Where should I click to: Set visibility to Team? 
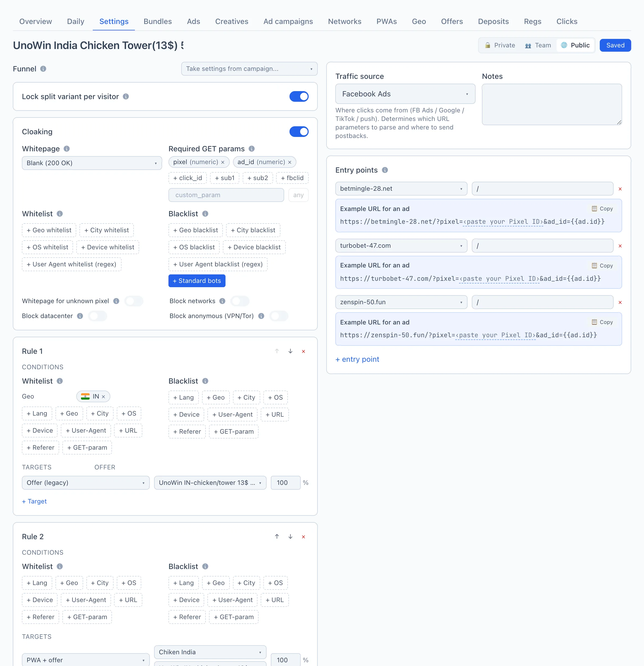click(538, 45)
